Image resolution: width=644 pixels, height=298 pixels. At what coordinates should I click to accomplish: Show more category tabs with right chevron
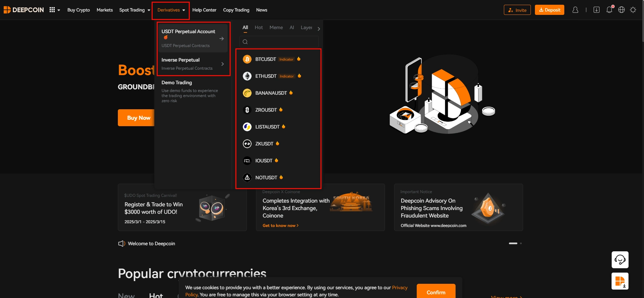coord(318,29)
